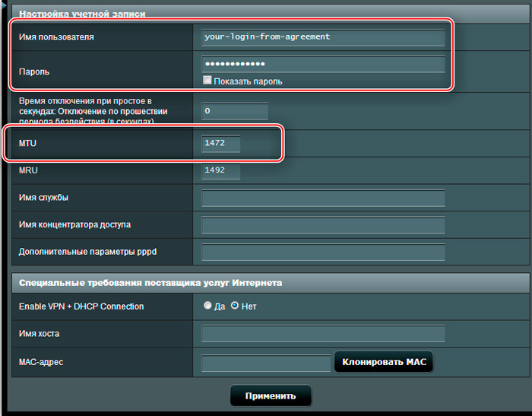Click the Enable VPN + DHCP Connection label
The width and height of the screenshot is (532, 416).
point(81,306)
